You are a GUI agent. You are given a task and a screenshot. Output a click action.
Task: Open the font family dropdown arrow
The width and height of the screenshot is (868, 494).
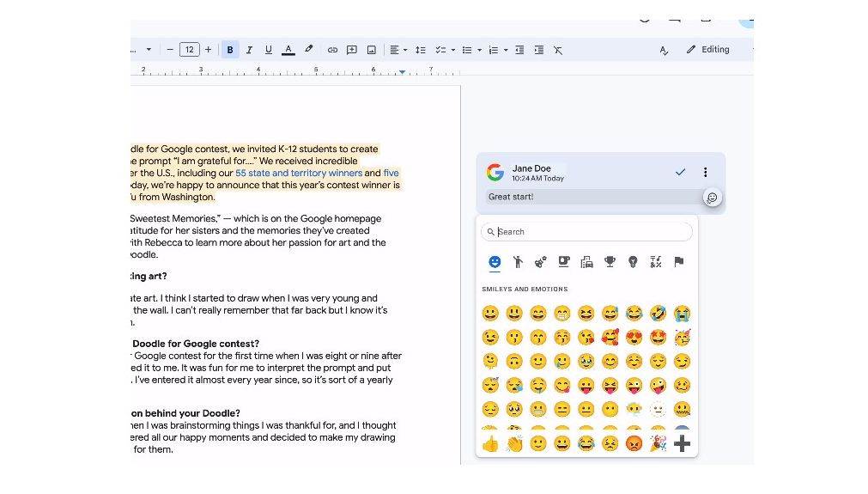[149, 50]
